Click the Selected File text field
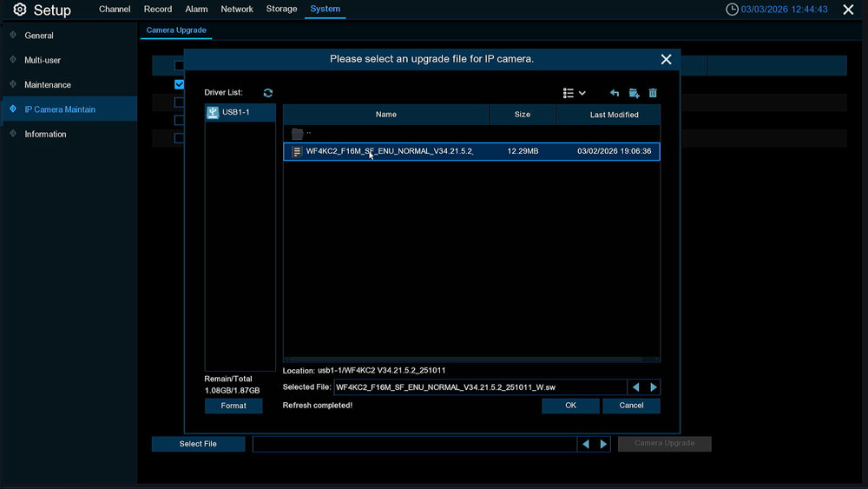This screenshot has width=868, height=489. pos(479,387)
